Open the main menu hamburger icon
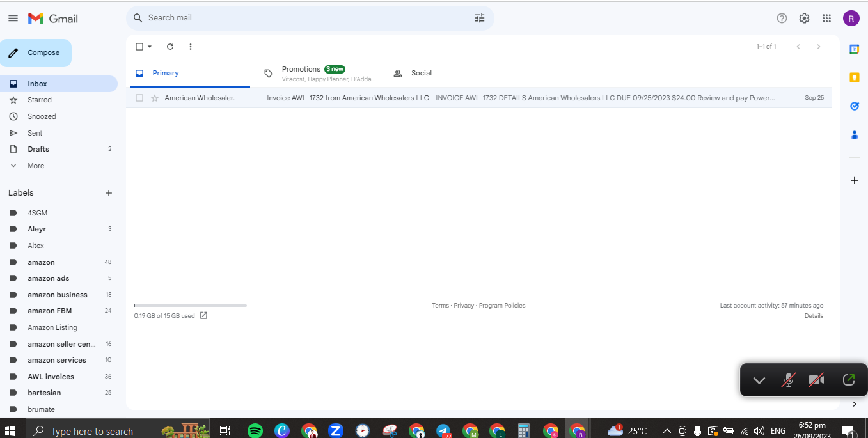Viewport: 868px width, 438px height. point(13,19)
